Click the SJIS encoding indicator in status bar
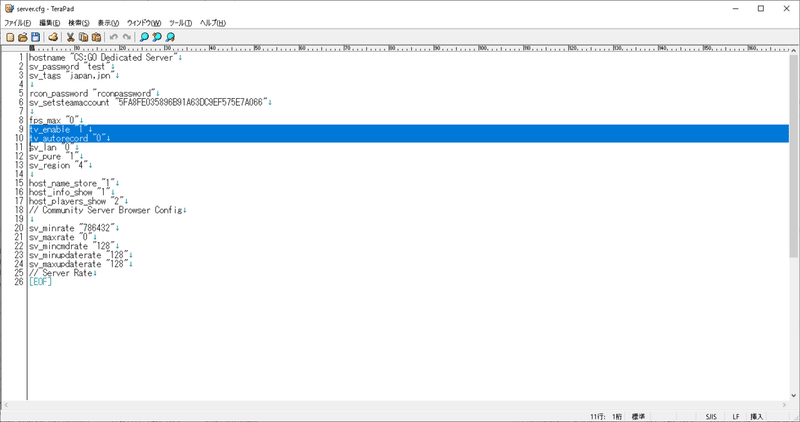 (x=711, y=416)
